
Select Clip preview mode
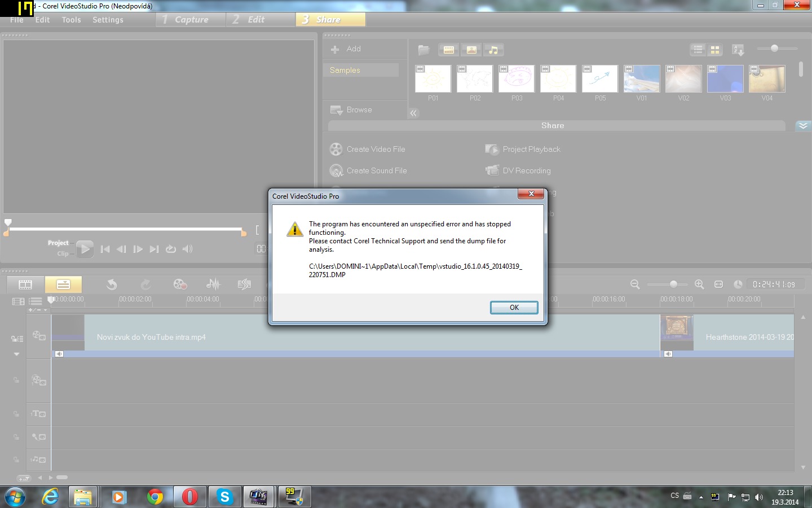63,253
